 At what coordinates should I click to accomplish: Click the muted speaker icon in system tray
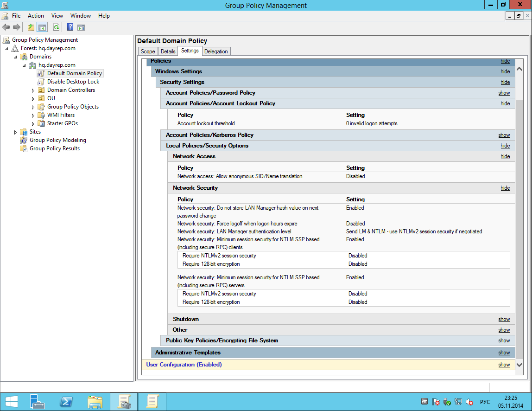coord(469,402)
